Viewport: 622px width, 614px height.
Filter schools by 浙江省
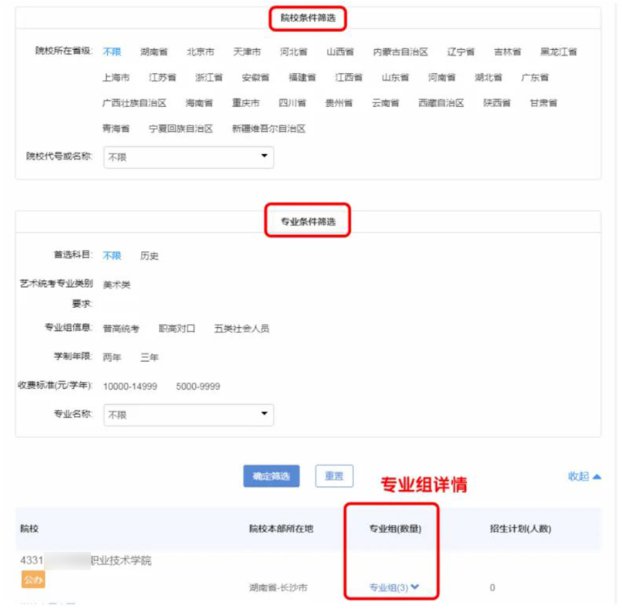(x=209, y=77)
